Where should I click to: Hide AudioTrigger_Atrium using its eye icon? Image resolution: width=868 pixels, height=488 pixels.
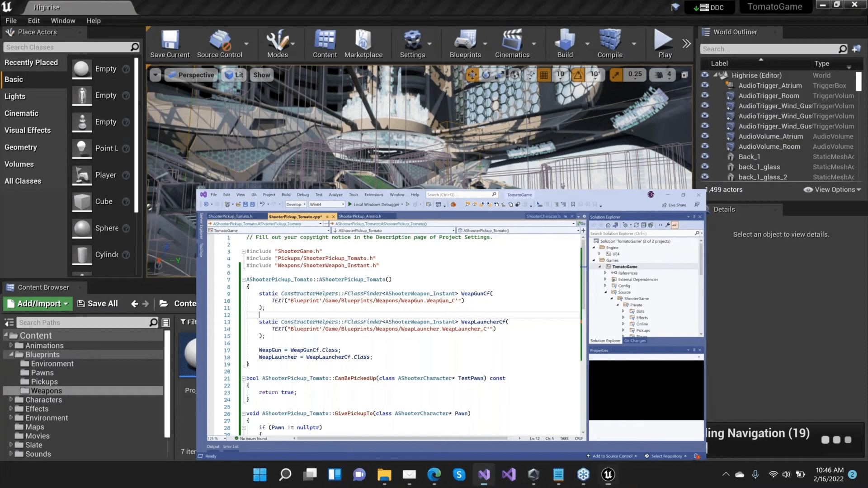(x=705, y=85)
